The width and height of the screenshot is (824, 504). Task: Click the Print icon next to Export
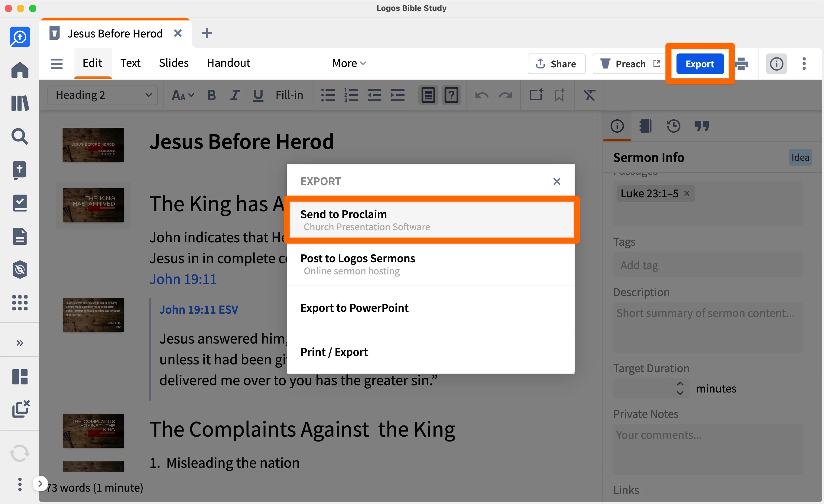pyautogui.click(x=742, y=63)
